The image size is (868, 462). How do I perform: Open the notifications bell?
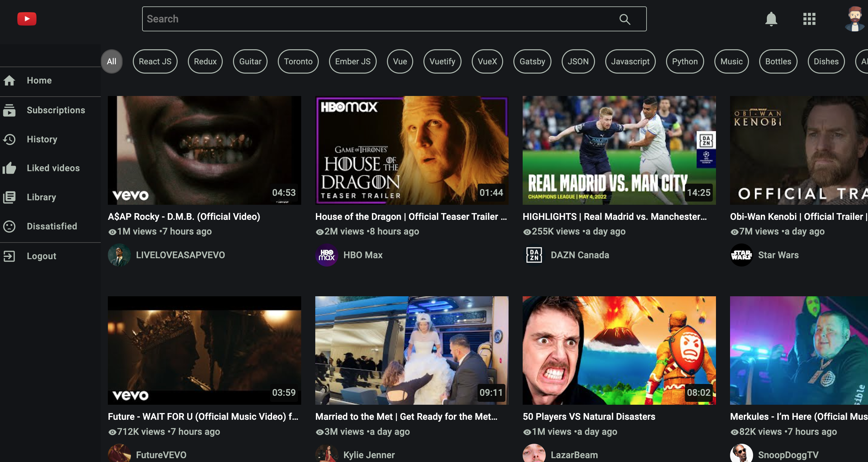771,19
